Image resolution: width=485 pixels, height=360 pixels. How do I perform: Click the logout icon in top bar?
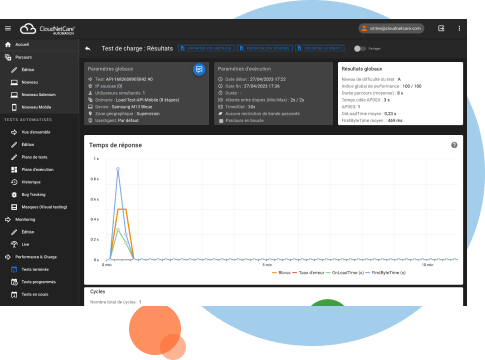[441, 28]
